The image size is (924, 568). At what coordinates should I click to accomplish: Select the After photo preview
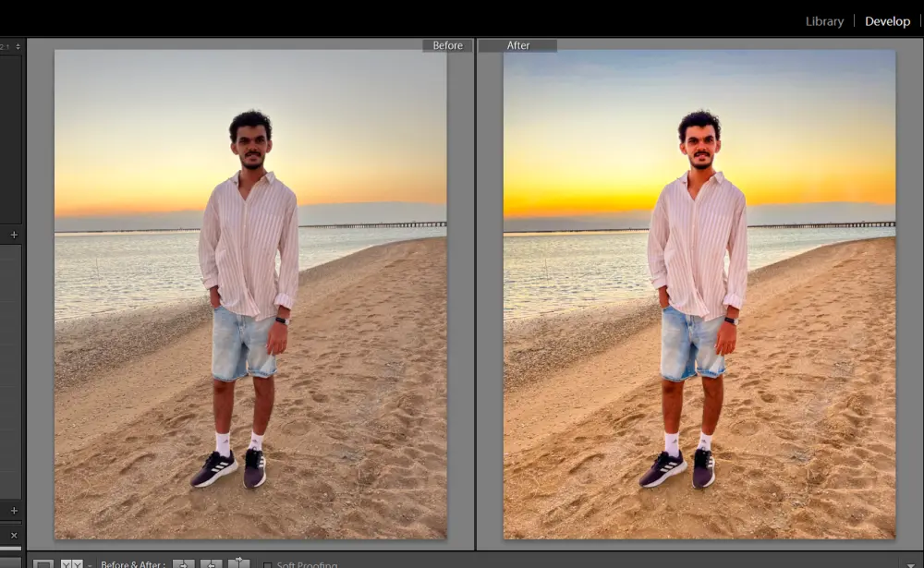[x=699, y=294]
